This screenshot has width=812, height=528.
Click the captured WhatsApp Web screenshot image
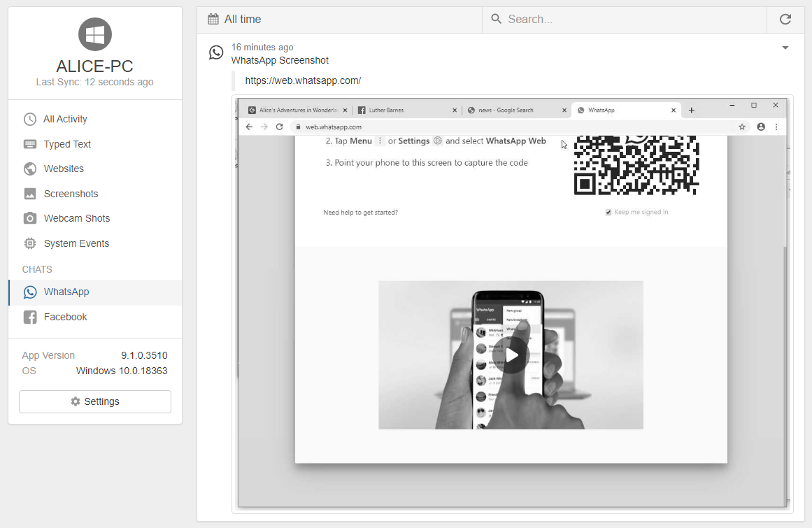click(513, 304)
